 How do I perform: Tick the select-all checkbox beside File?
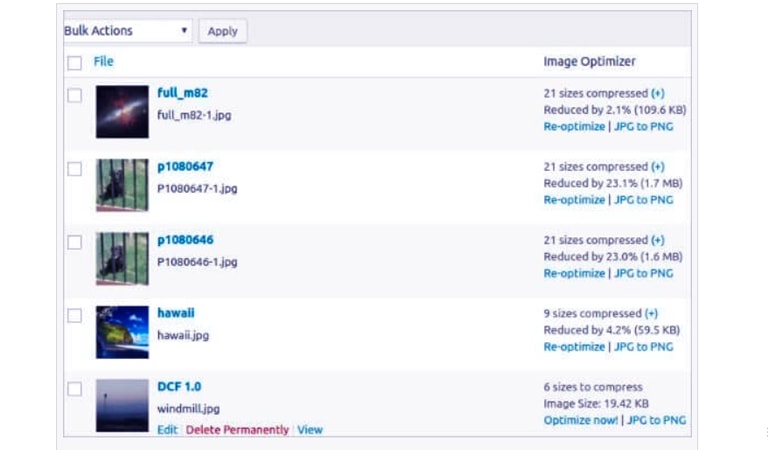[x=74, y=63]
